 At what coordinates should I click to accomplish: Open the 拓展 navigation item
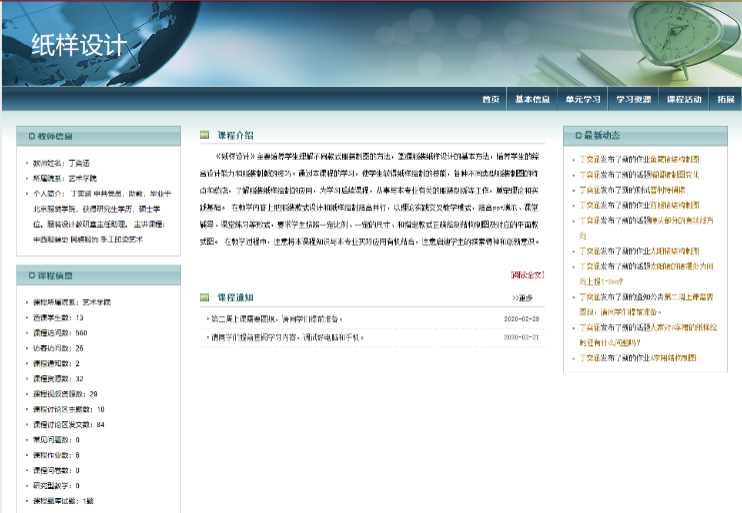[725, 100]
